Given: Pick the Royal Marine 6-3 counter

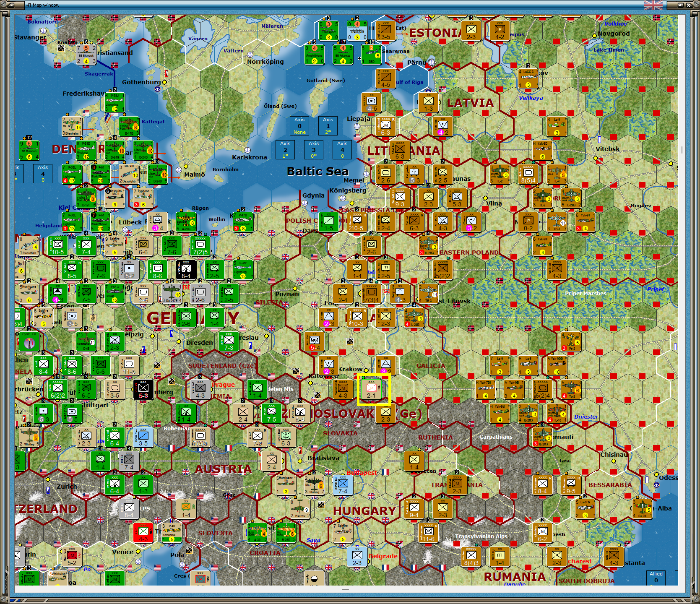Looking at the screenshot, I should click(286, 437).
